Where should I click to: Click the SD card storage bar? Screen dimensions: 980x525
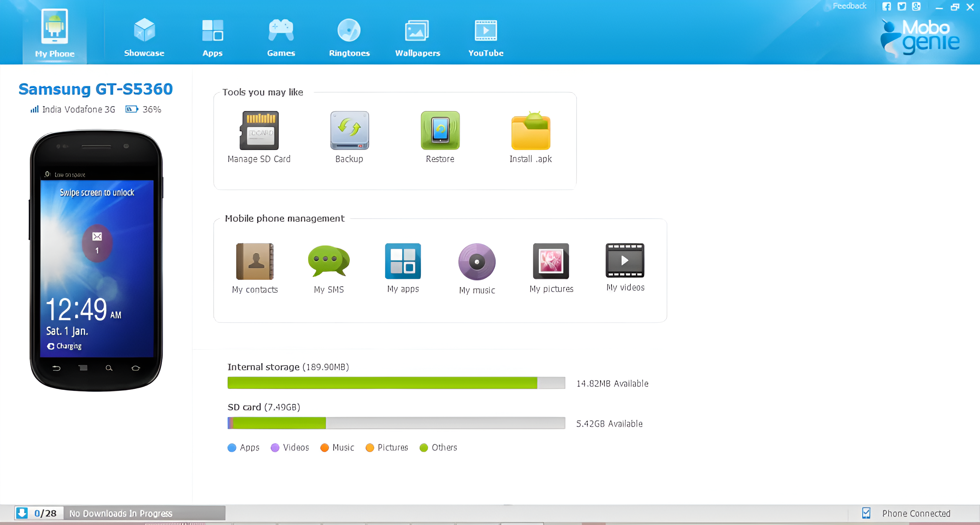tap(396, 423)
